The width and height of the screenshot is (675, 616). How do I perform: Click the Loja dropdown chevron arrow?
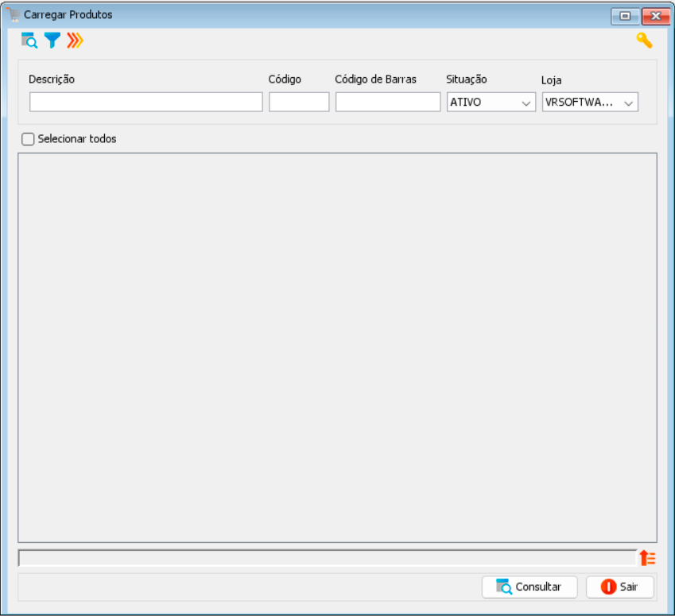629,103
